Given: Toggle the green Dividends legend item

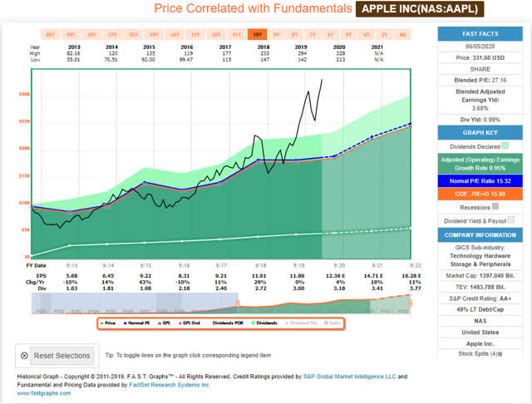Looking at the screenshot, I should (x=264, y=323).
